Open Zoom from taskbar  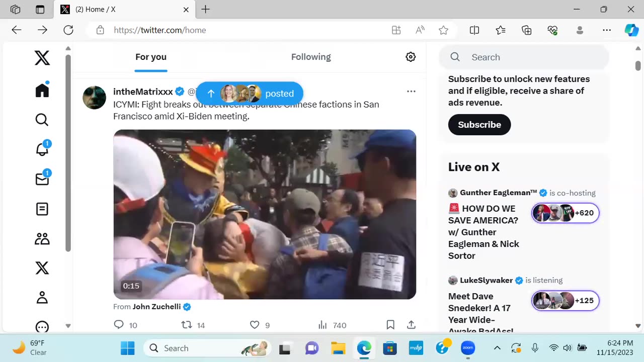coord(468,348)
